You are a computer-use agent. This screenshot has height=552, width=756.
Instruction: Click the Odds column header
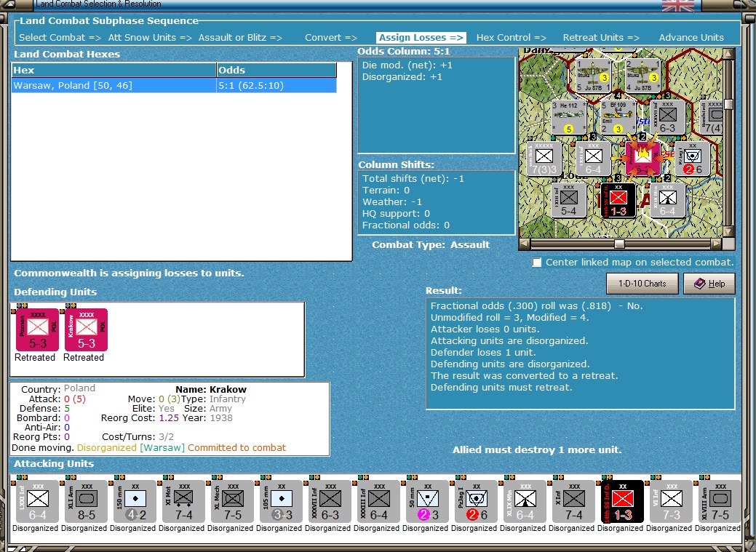pyautogui.click(x=276, y=70)
